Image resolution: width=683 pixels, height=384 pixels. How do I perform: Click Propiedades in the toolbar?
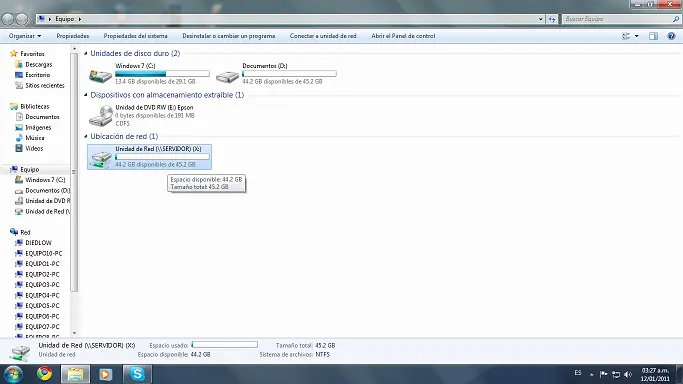(73, 36)
